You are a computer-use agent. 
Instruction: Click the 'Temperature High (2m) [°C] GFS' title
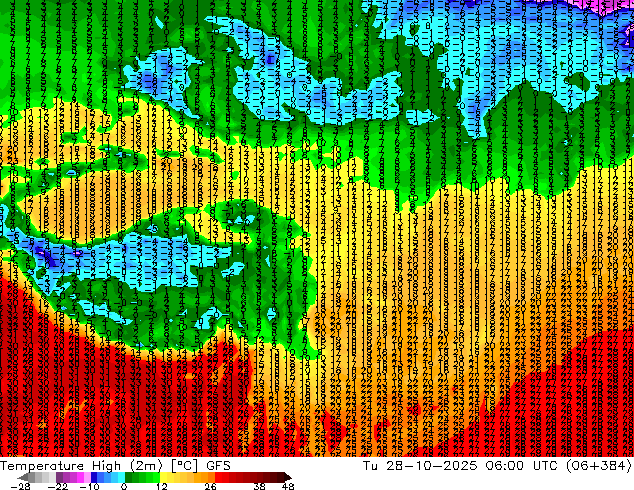click(115, 466)
